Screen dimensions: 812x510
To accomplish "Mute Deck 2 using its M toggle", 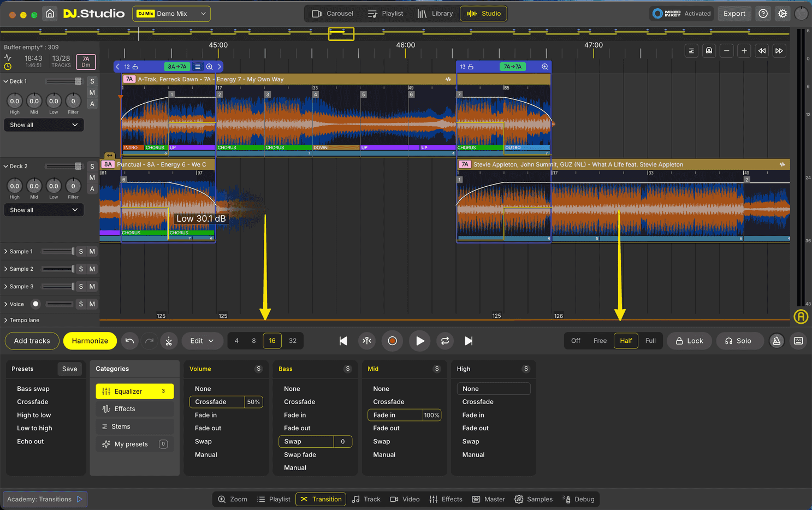I will pyautogui.click(x=92, y=177).
